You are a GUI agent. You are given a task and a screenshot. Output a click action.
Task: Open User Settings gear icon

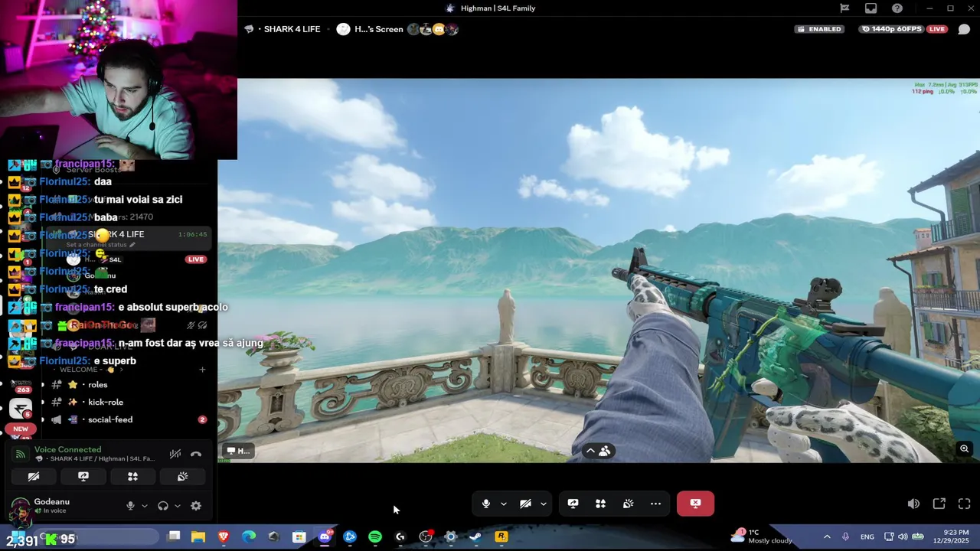196,506
